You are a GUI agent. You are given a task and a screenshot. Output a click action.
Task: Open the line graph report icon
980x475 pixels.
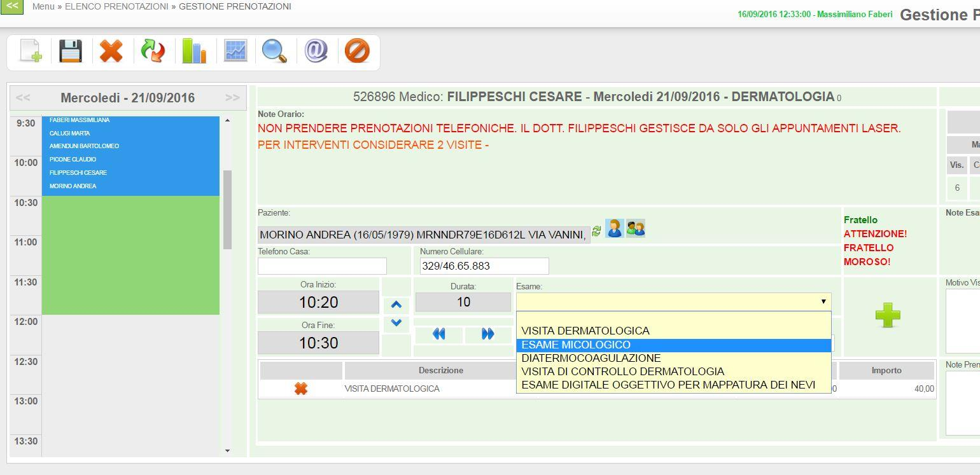click(x=235, y=51)
